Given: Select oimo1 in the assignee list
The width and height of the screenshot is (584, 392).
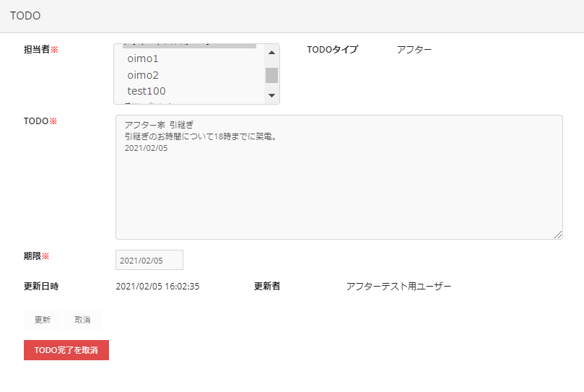Looking at the screenshot, I should [143, 58].
